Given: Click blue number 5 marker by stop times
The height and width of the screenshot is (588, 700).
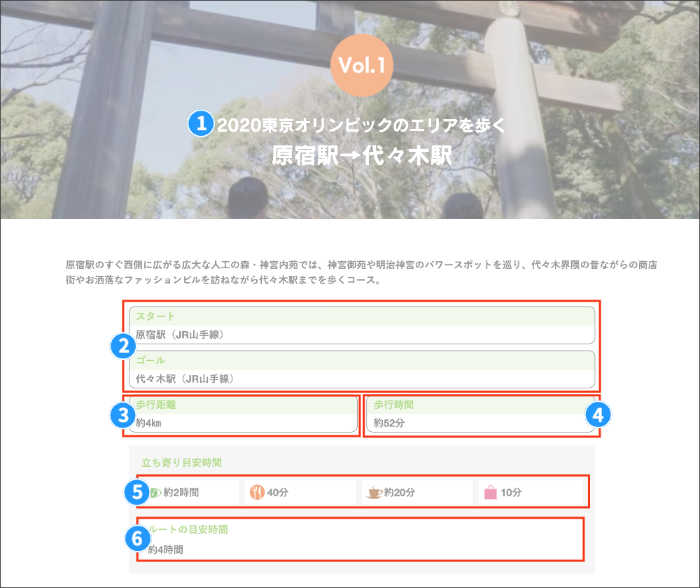Looking at the screenshot, I should coord(137,492).
